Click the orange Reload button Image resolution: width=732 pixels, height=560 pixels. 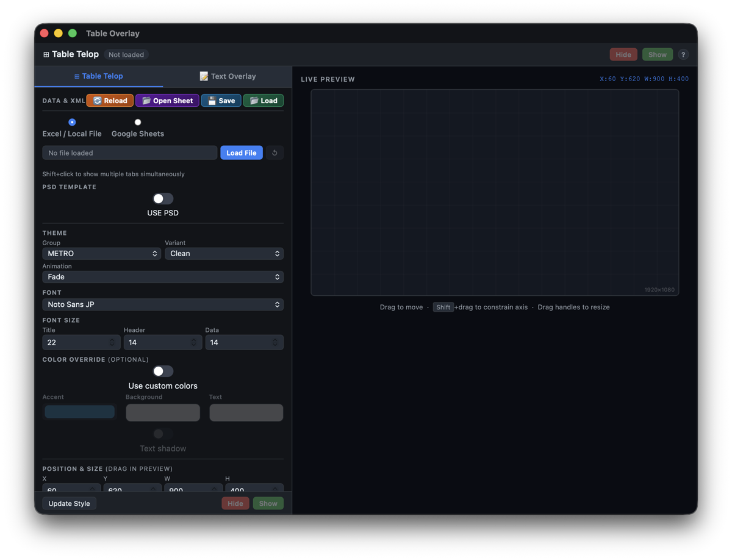[110, 101]
